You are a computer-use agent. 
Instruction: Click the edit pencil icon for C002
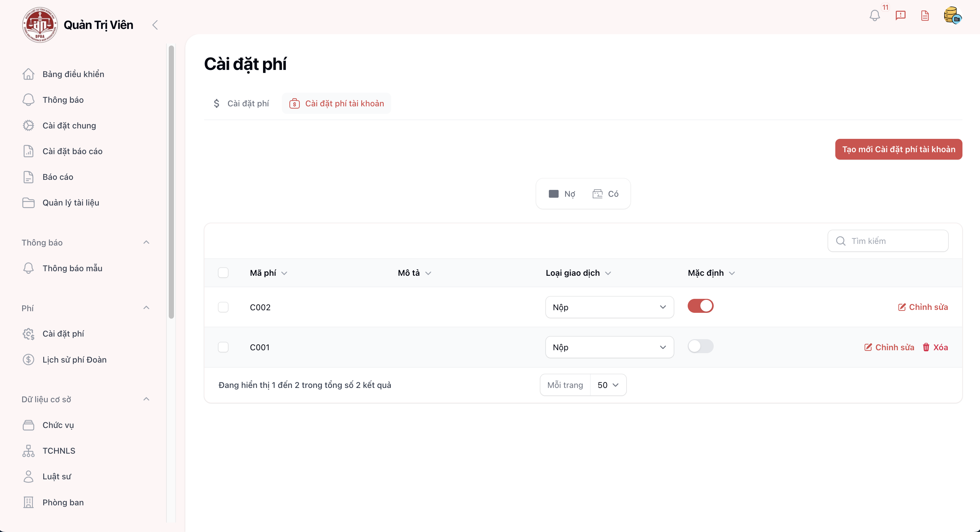(902, 307)
